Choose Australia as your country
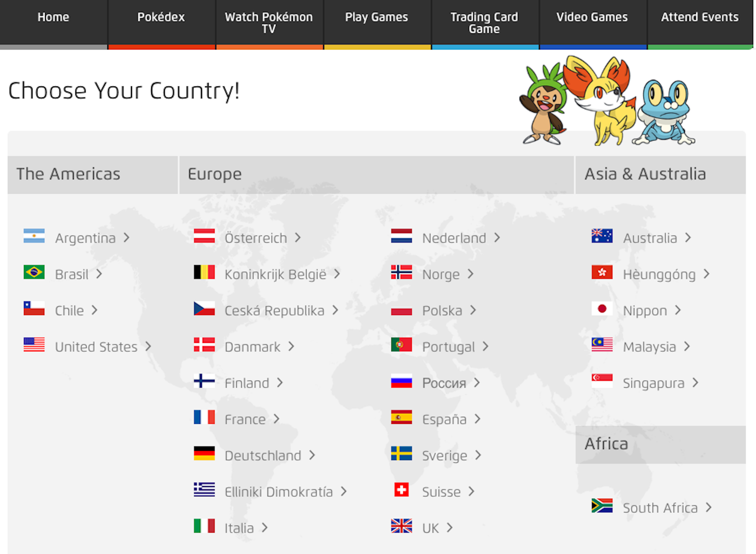Image resolution: width=756 pixels, height=554 pixels. click(650, 238)
